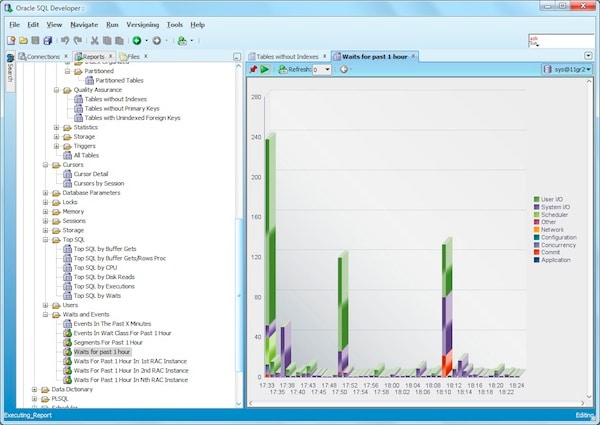Select Cursors by Session report
The height and width of the screenshot is (425, 600).
click(x=99, y=184)
